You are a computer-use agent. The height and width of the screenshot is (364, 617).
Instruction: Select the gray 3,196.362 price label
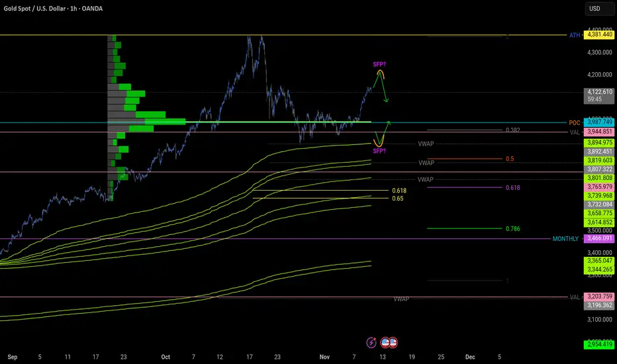(x=598, y=305)
